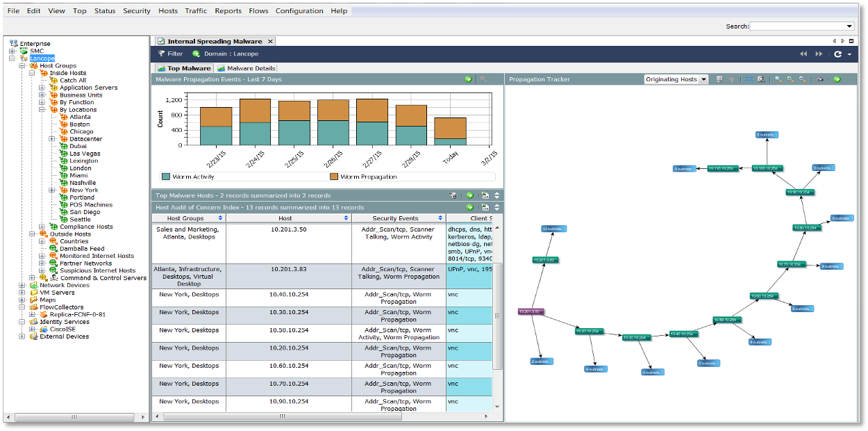Image resolution: width=868 pixels, height=431 pixels.
Task: Click the Filter button
Action: pyautogui.click(x=170, y=54)
